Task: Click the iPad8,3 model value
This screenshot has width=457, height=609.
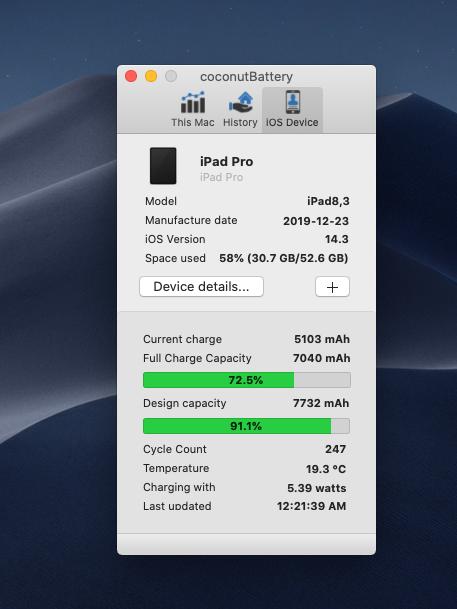Action: pos(328,201)
